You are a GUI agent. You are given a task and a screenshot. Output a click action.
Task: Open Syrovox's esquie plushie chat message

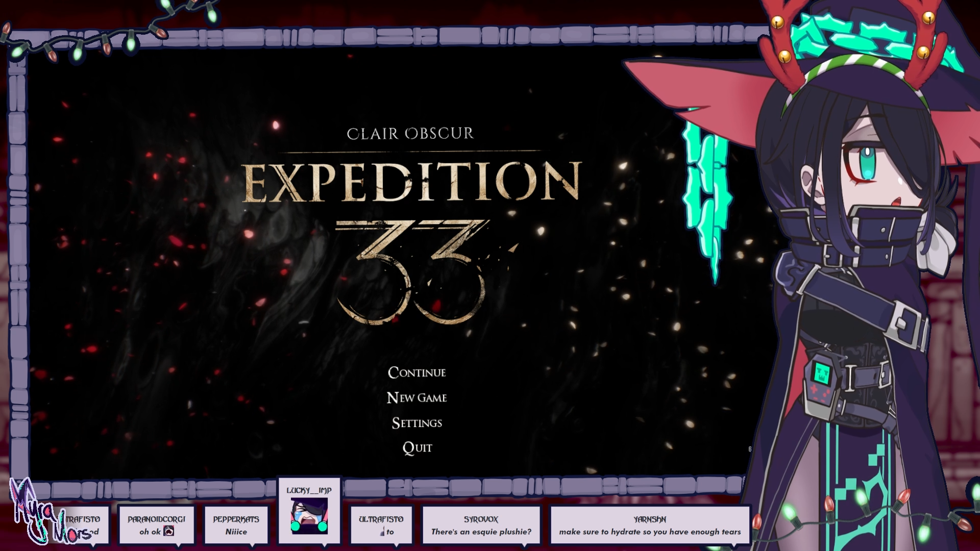pyautogui.click(x=481, y=532)
